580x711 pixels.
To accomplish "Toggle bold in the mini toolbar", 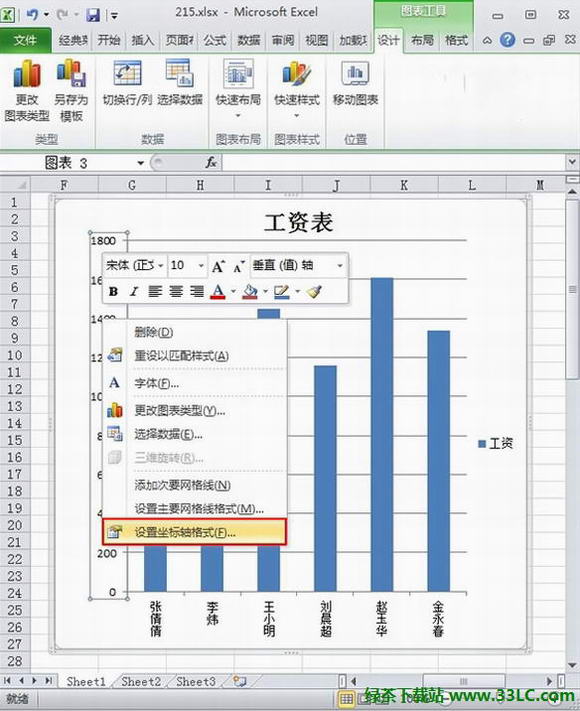I will click(x=113, y=292).
